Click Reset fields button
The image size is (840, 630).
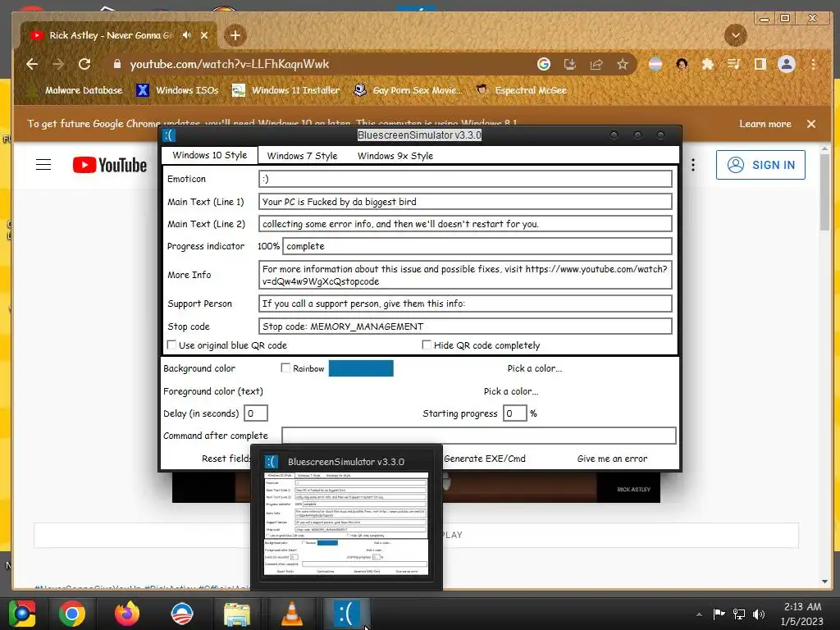226,459
